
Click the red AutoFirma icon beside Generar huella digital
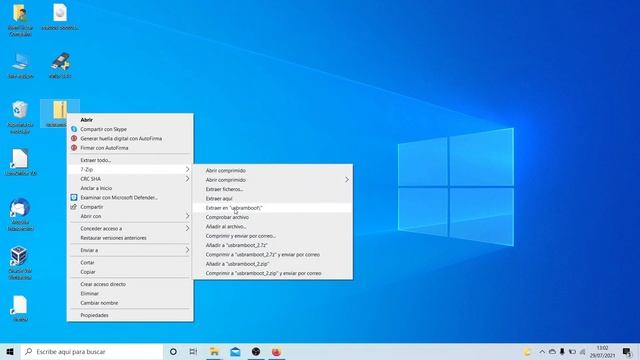click(74, 138)
